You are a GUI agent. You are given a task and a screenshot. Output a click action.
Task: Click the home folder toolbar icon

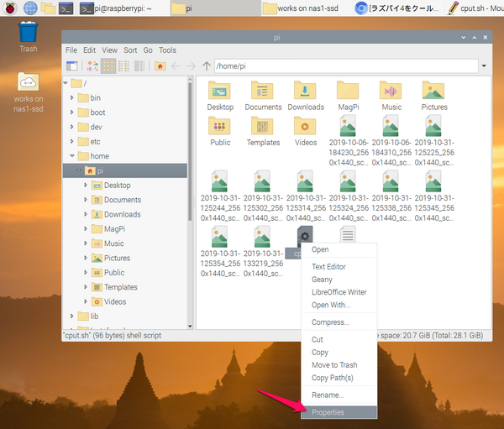[x=160, y=65]
